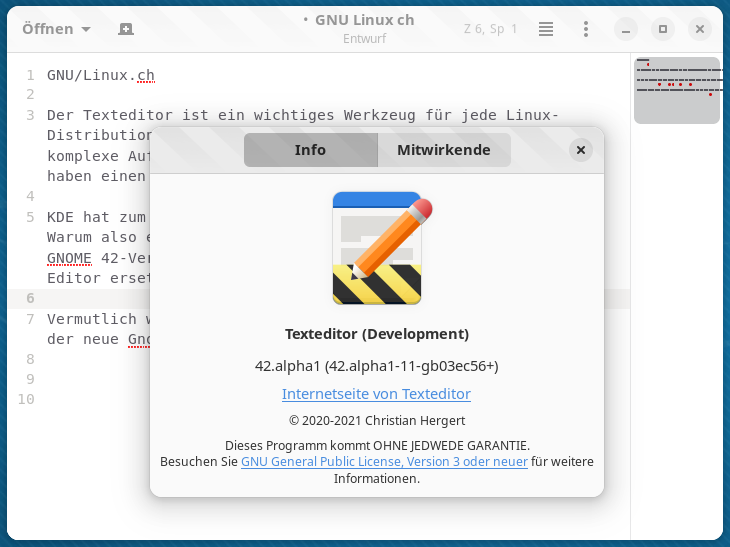Screen dimensions: 730x547
Task: Click the GNU Linux ch document title
Action: [365, 20]
